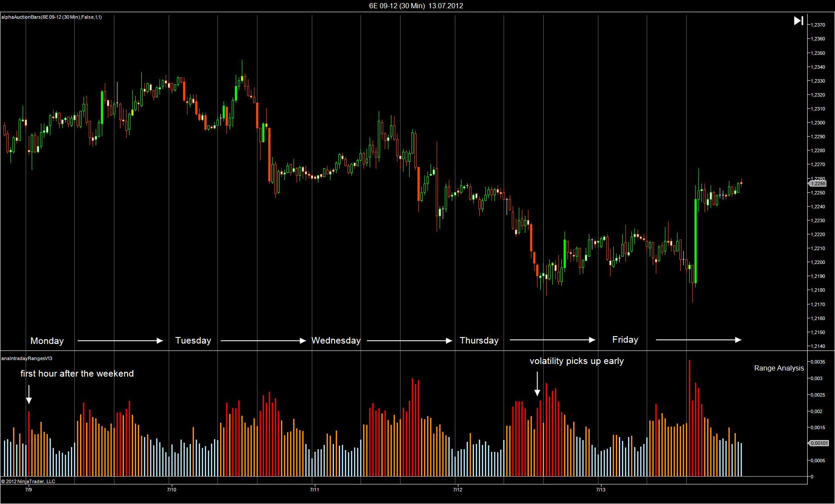The height and width of the screenshot is (504, 835).
Task: Click the Friday text label
Action: pos(625,340)
